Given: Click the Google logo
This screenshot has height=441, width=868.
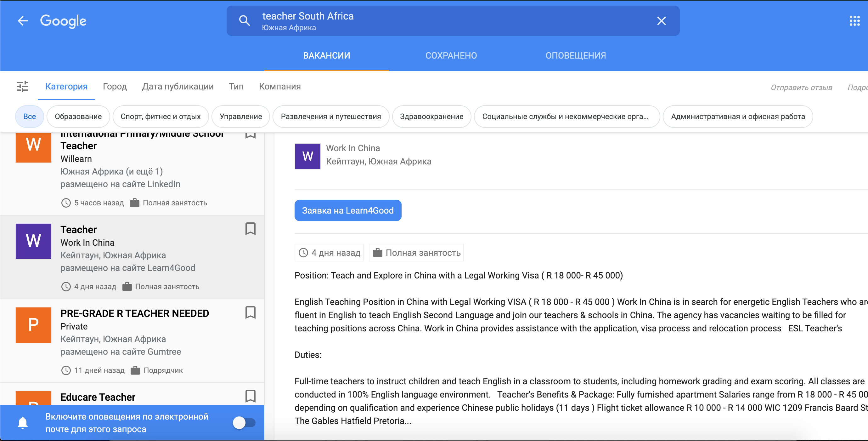Looking at the screenshot, I should click(x=63, y=21).
